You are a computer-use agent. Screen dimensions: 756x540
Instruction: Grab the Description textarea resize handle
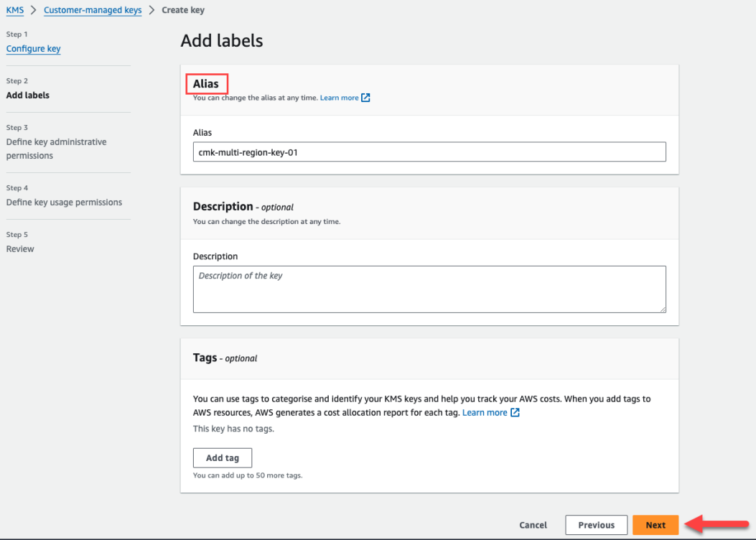[x=663, y=309]
